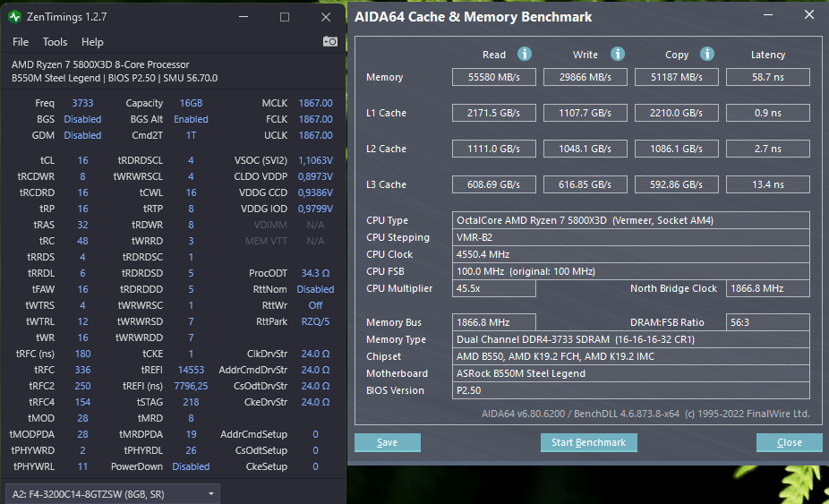Maximize the ZenTimings window
Screen dimensions: 829x504
285,17
